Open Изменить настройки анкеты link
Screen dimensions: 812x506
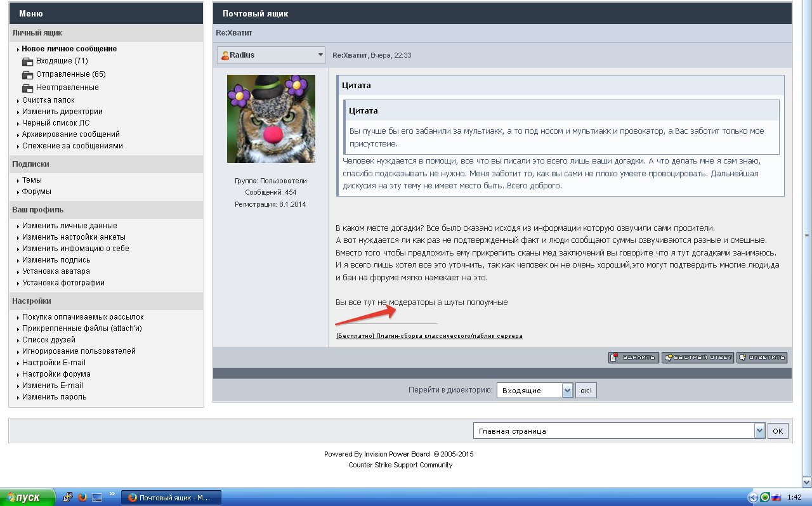tap(74, 237)
